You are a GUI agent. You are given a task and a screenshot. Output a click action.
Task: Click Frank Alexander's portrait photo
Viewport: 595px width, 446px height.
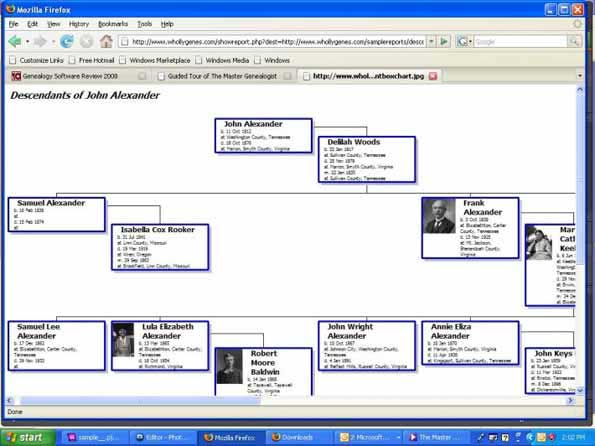click(x=439, y=216)
